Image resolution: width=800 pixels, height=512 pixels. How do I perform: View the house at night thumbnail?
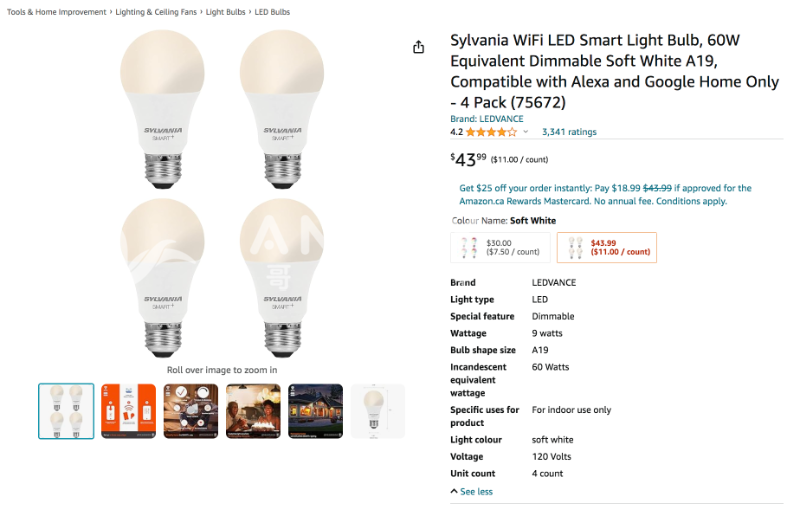(x=315, y=411)
